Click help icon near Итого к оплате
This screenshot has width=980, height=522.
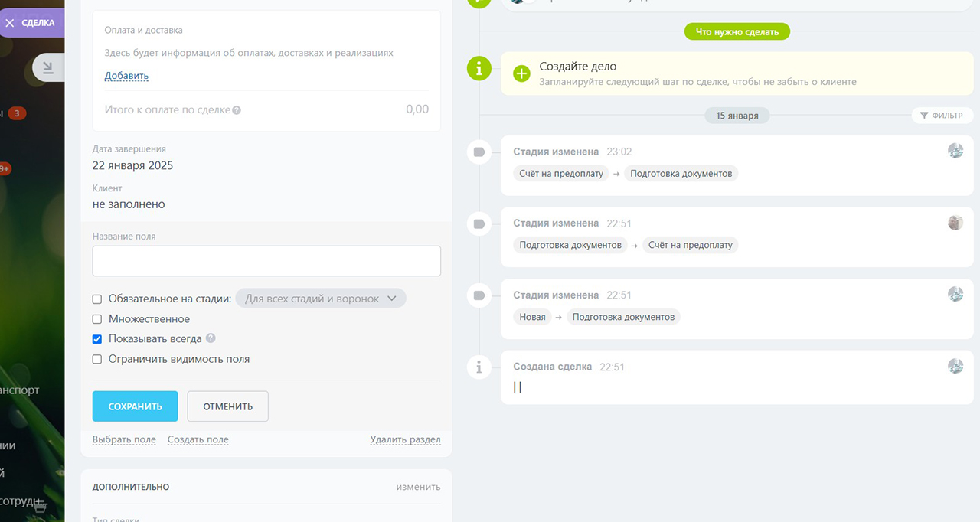coord(237,110)
